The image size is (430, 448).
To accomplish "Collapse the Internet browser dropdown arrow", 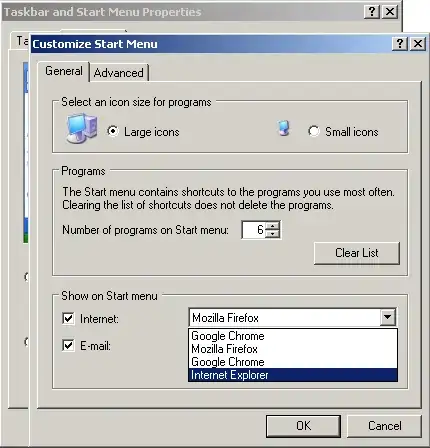I will pos(388,317).
